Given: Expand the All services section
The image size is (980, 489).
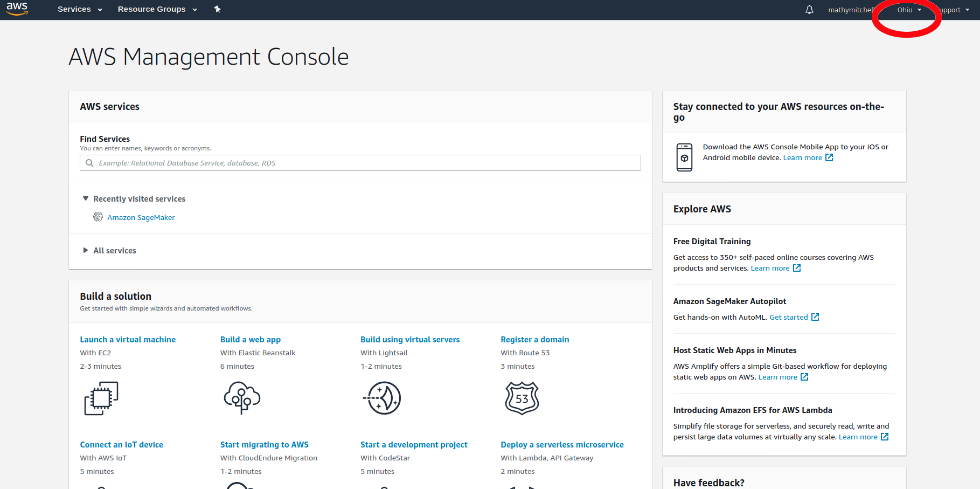Looking at the screenshot, I should click(86, 251).
